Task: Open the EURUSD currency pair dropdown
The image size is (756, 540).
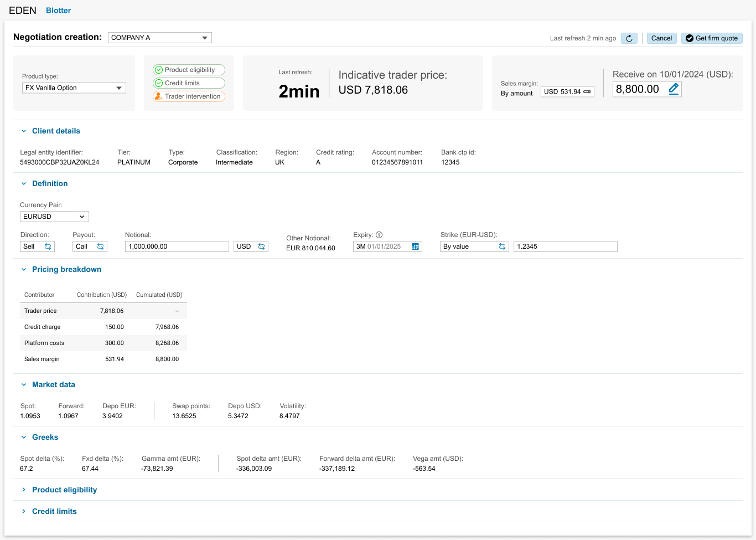Action: tap(54, 217)
